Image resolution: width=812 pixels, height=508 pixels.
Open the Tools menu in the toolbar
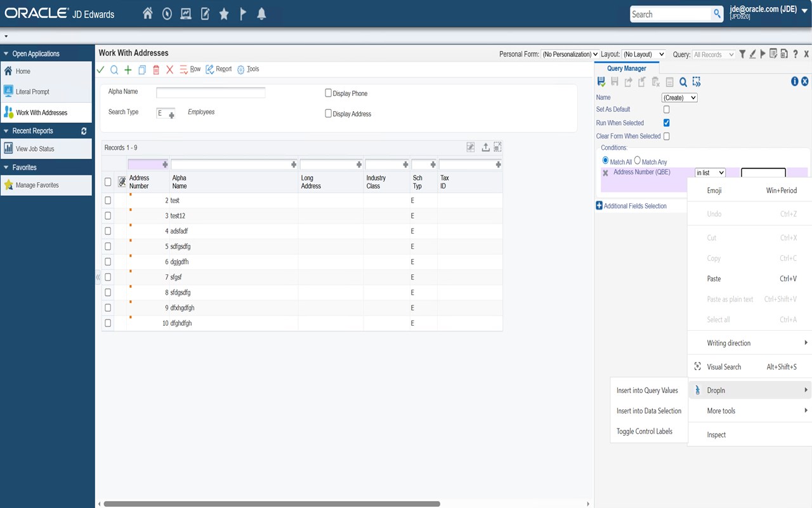pos(248,69)
